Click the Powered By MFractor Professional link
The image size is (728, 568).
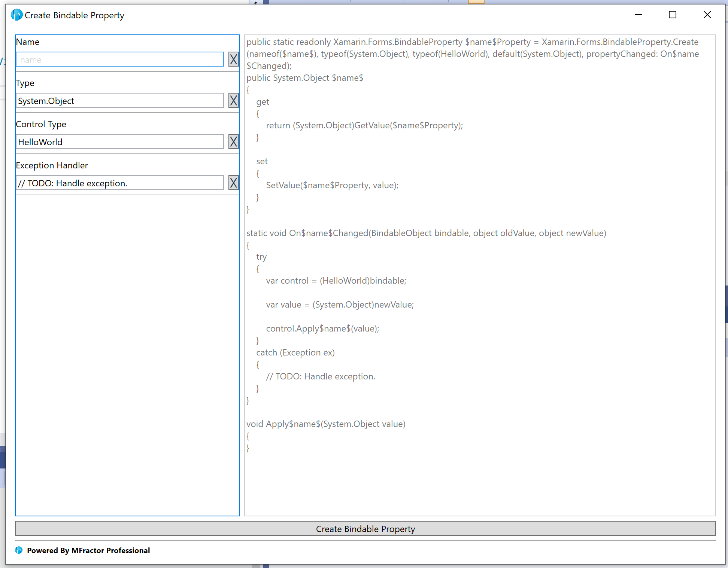pos(88,550)
